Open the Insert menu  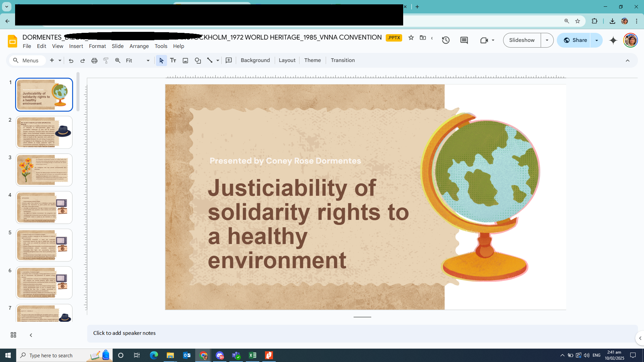[x=76, y=46]
